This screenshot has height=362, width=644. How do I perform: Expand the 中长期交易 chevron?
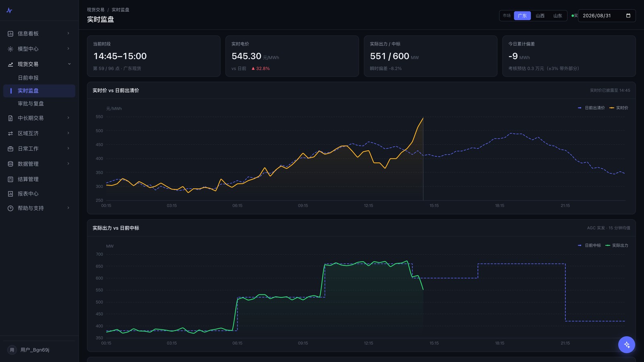(68, 118)
